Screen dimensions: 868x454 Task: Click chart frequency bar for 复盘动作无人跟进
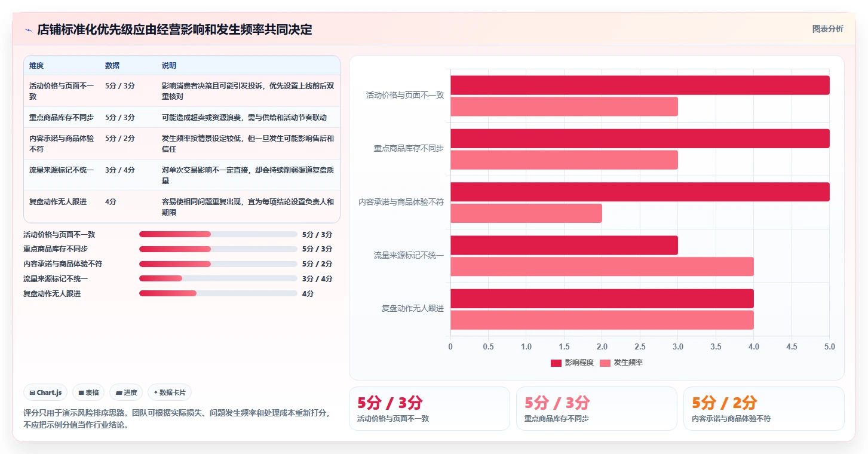pyautogui.click(x=602, y=320)
